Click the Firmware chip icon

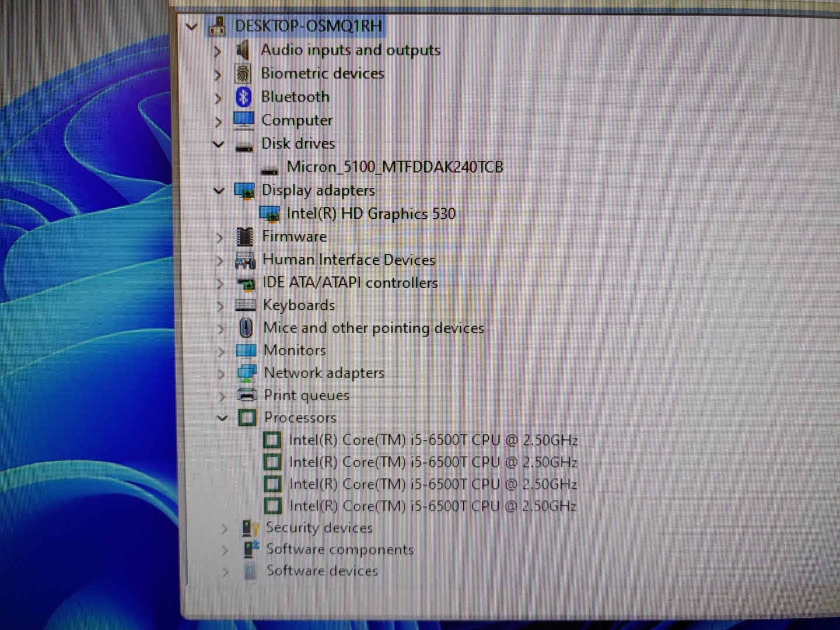tap(244, 237)
